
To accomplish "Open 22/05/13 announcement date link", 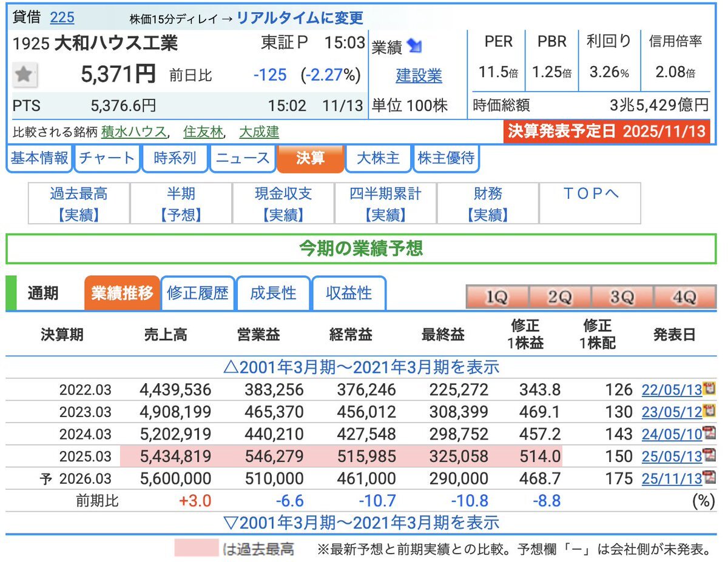I will click(x=672, y=390).
